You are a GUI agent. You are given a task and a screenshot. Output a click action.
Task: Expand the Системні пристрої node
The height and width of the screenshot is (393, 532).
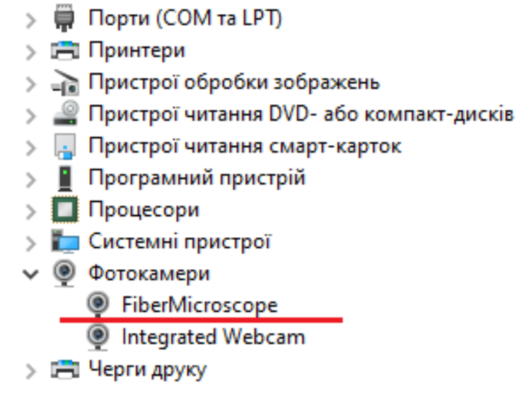[x=30, y=242]
